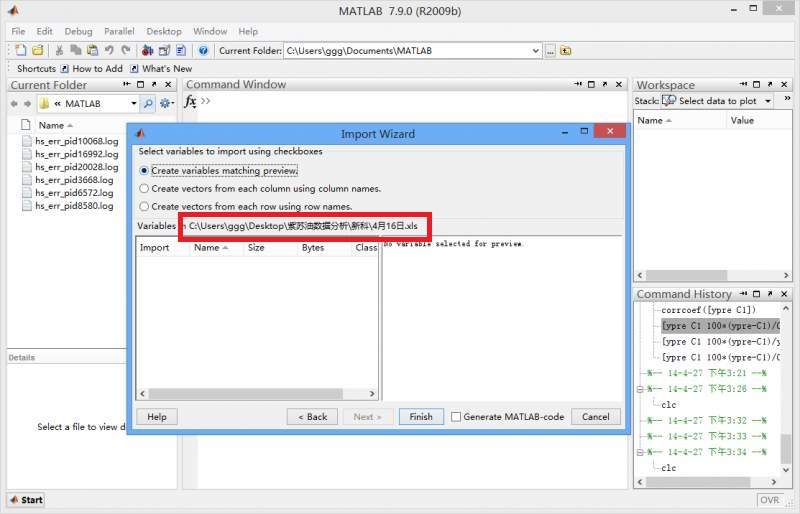Open the What's New shortcut

[161, 68]
